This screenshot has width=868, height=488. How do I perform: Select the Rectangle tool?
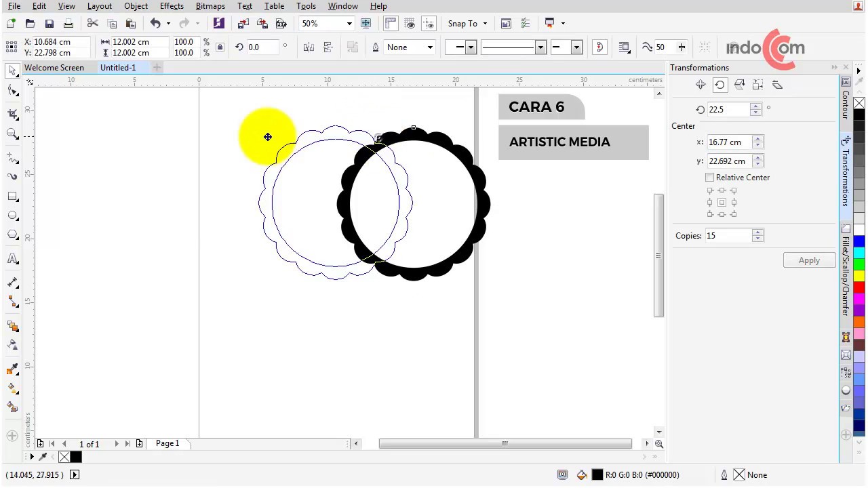tap(12, 197)
